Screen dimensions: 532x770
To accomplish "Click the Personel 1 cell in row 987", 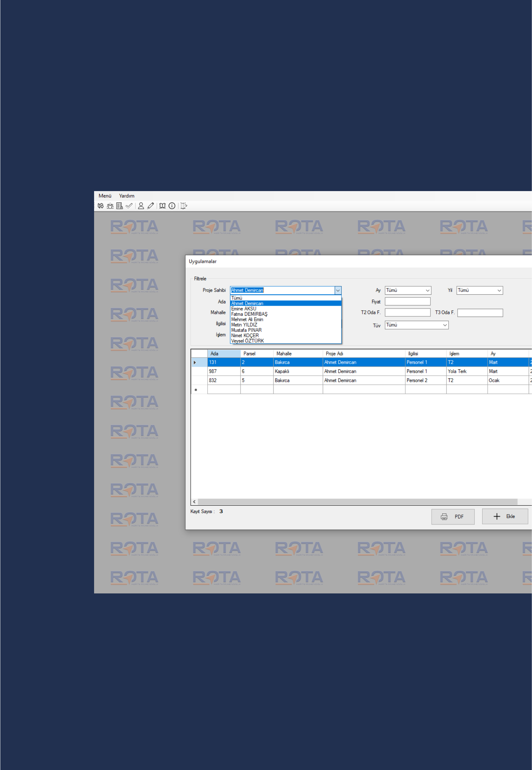I will (426, 371).
